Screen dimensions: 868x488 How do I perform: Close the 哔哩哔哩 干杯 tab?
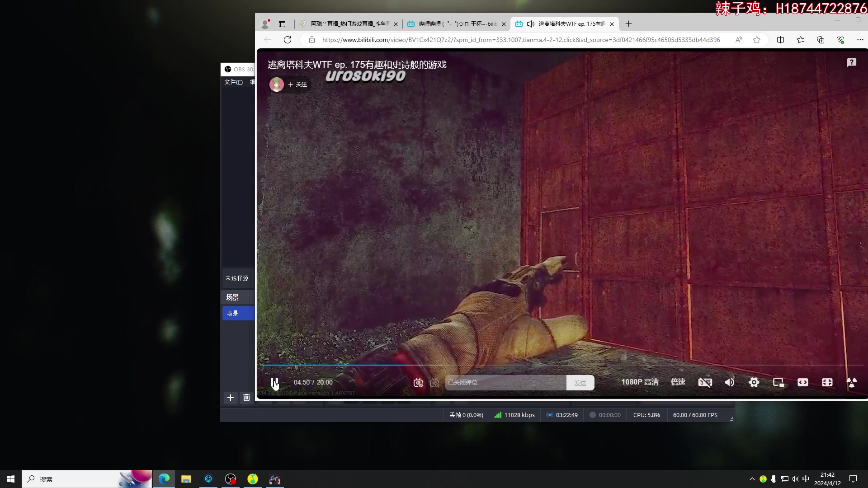(504, 24)
